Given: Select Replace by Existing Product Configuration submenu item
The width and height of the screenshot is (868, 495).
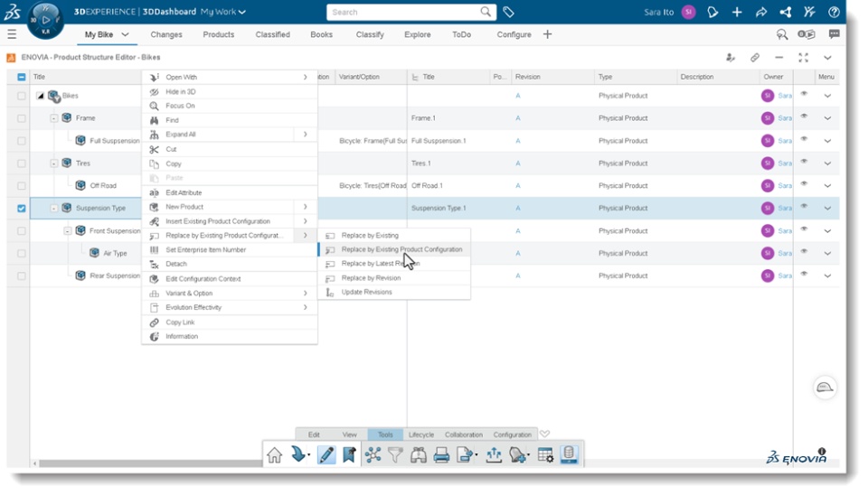Looking at the screenshot, I should (x=395, y=249).
